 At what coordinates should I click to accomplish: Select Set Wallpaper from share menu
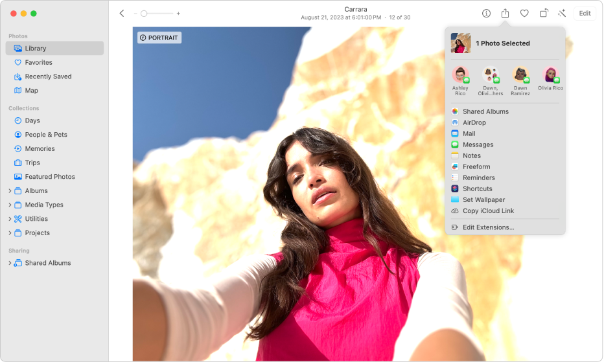click(x=483, y=200)
